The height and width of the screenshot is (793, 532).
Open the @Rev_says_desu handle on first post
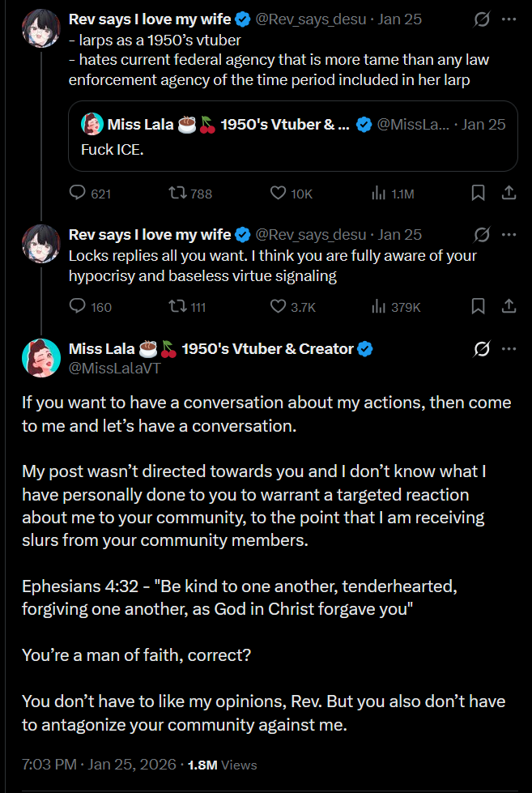(x=311, y=19)
